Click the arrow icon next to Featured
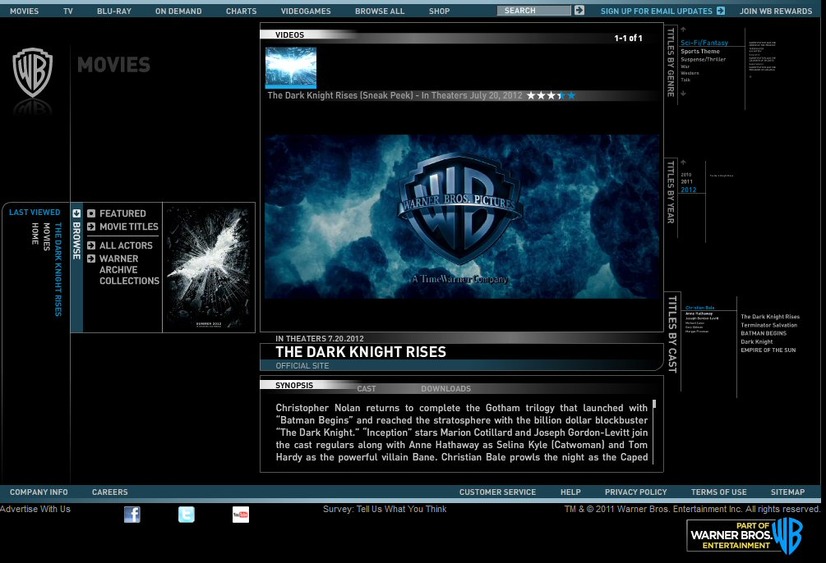The height and width of the screenshot is (563, 826). point(91,213)
